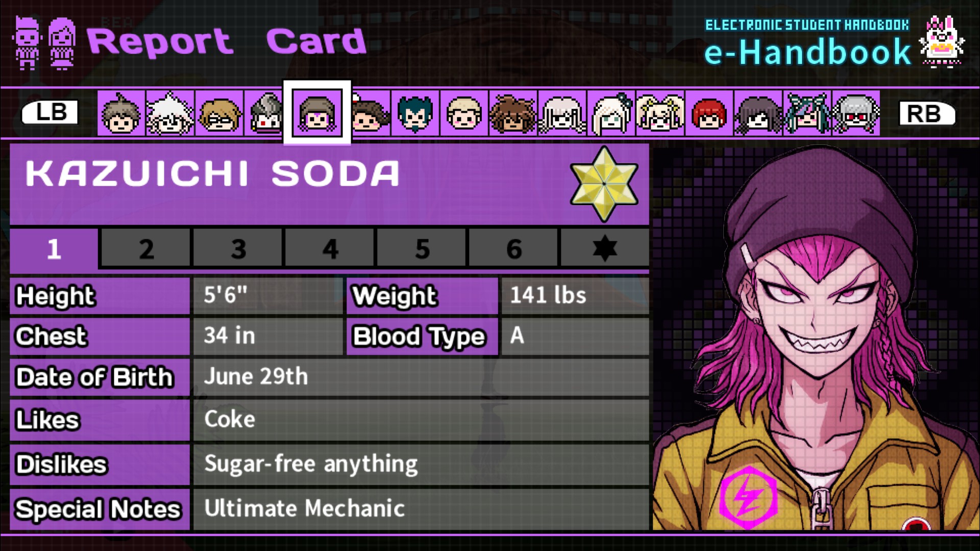Select the white spiky-haired character portrait
980x551 pixels.
pyautogui.click(x=170, y=113)
